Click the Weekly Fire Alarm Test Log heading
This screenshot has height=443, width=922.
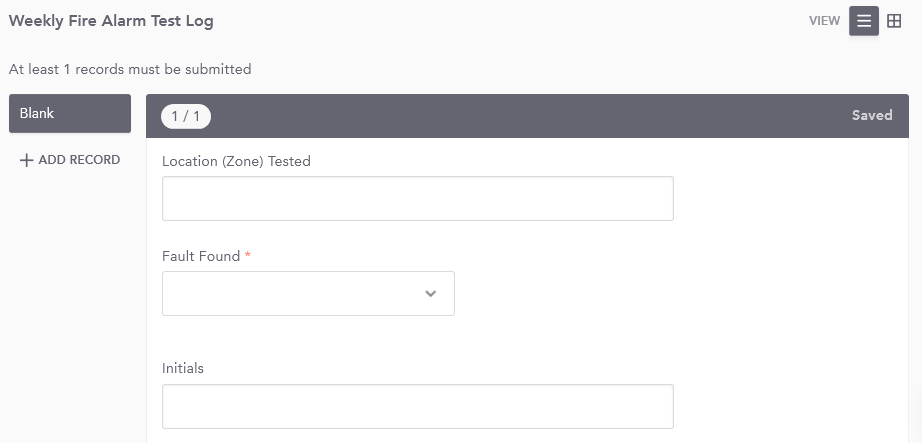(x=111, y=21)
